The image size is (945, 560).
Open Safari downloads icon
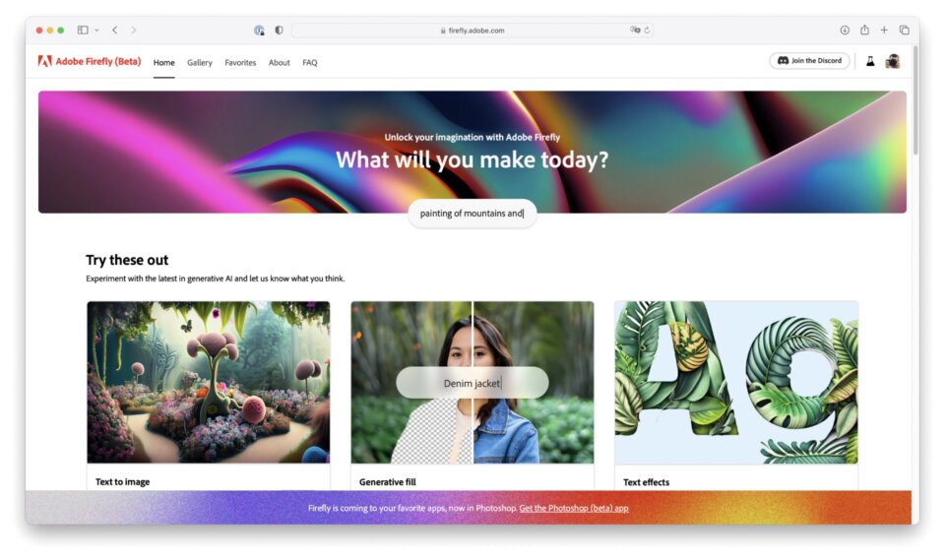point(845,30)
